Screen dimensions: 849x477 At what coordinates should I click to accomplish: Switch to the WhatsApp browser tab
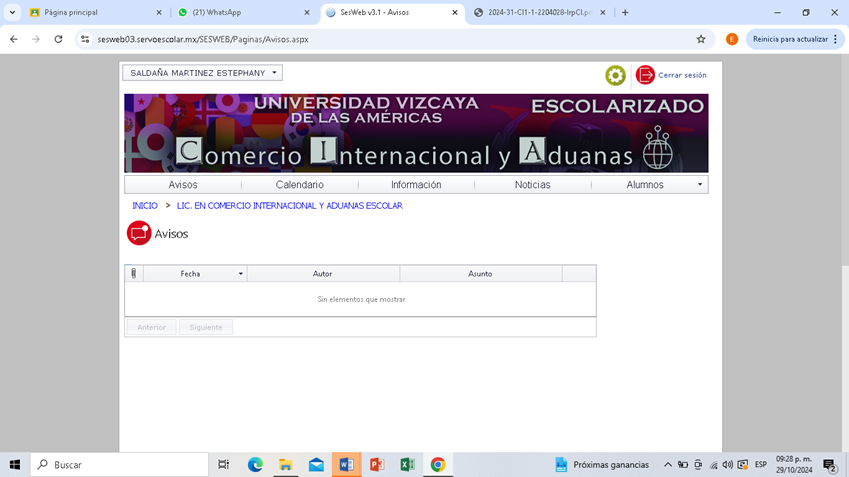point(243,12)
